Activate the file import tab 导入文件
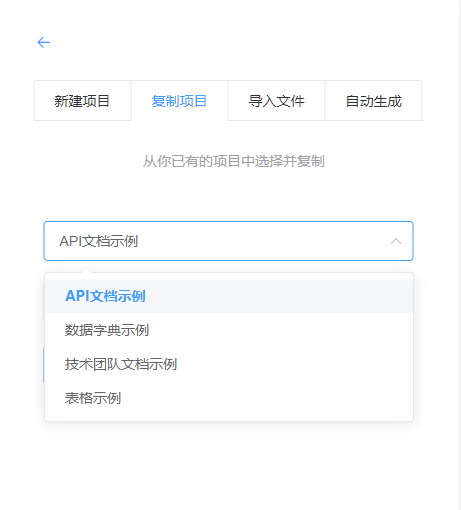 [276, 101]
